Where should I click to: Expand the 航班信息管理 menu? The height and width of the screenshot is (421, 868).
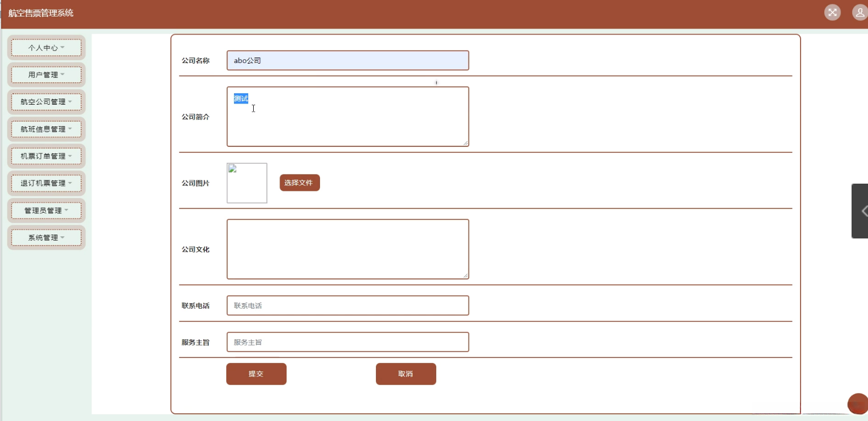point(47,129)
